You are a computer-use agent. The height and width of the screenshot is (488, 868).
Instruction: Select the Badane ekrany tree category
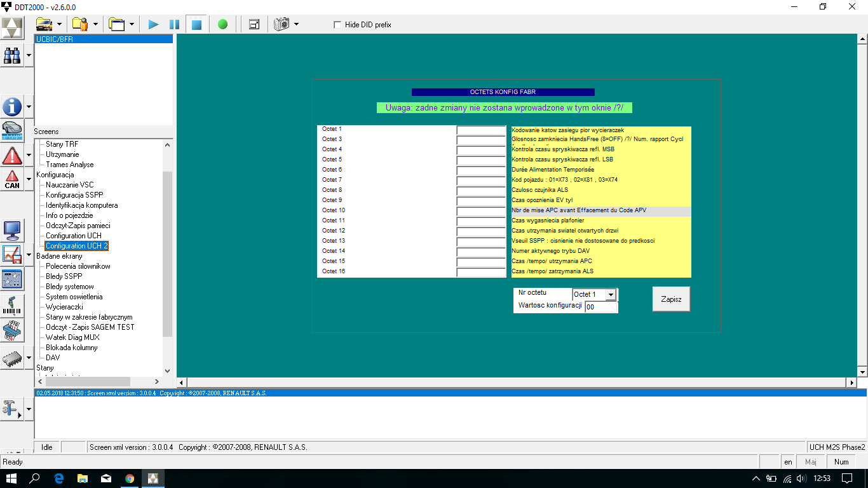tap(59, 256)
